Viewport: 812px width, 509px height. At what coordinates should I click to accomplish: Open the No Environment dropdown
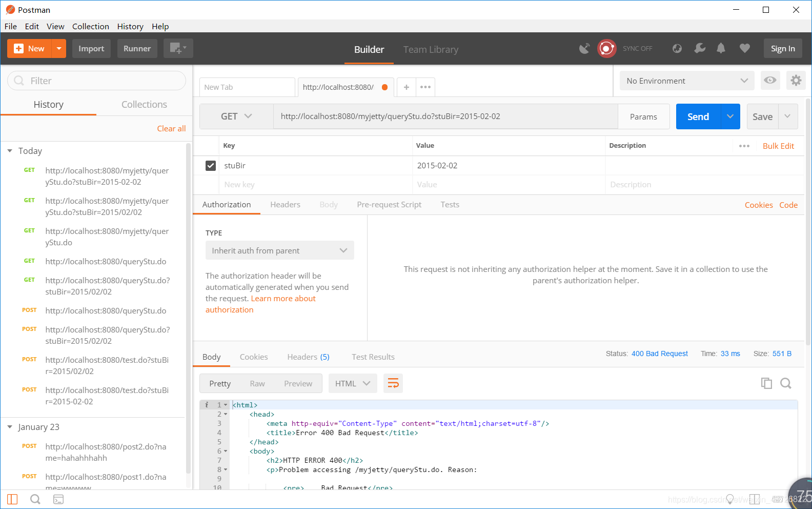pyautogui.click(x=687, y=81)
